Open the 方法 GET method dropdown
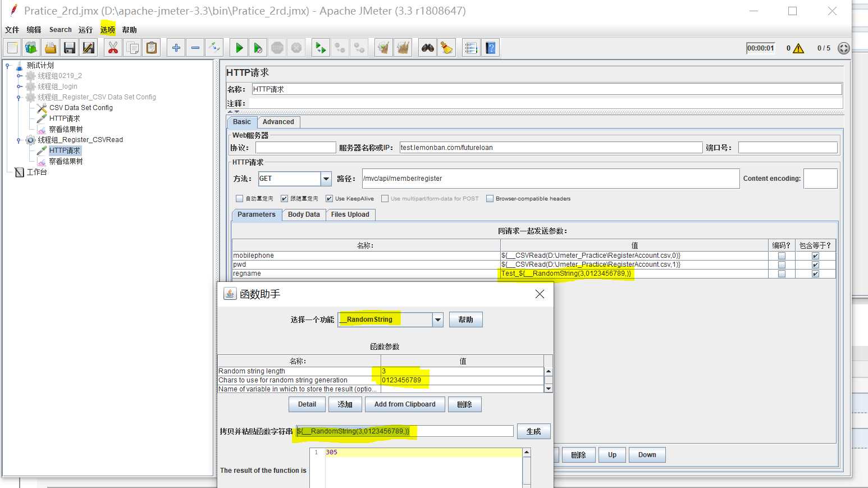Screen dimensions: 868x488 [326, 179]
